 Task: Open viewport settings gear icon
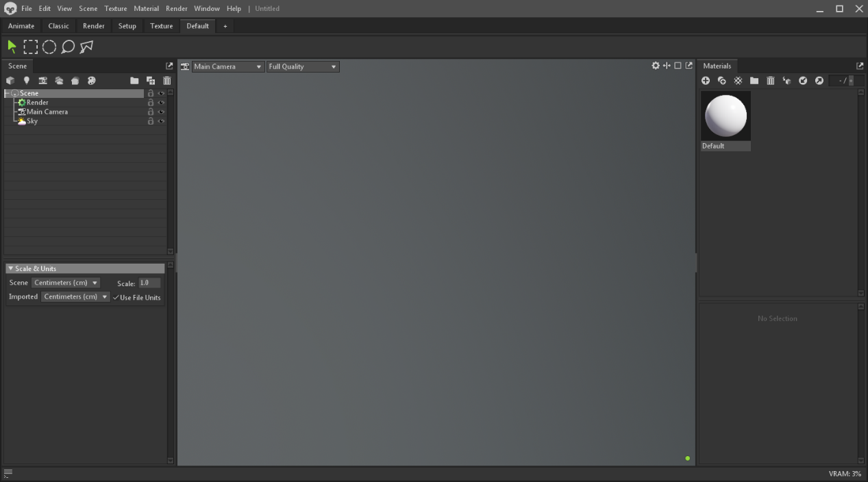click(x=655, y=66)
